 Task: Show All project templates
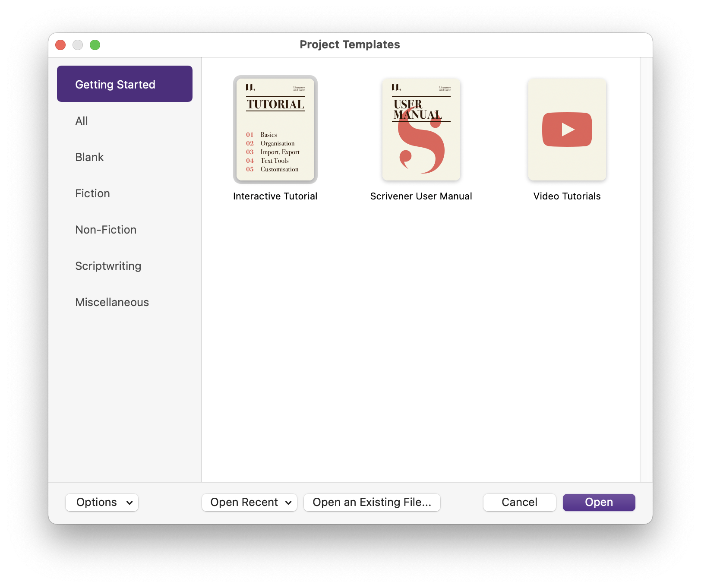(82, 121)
